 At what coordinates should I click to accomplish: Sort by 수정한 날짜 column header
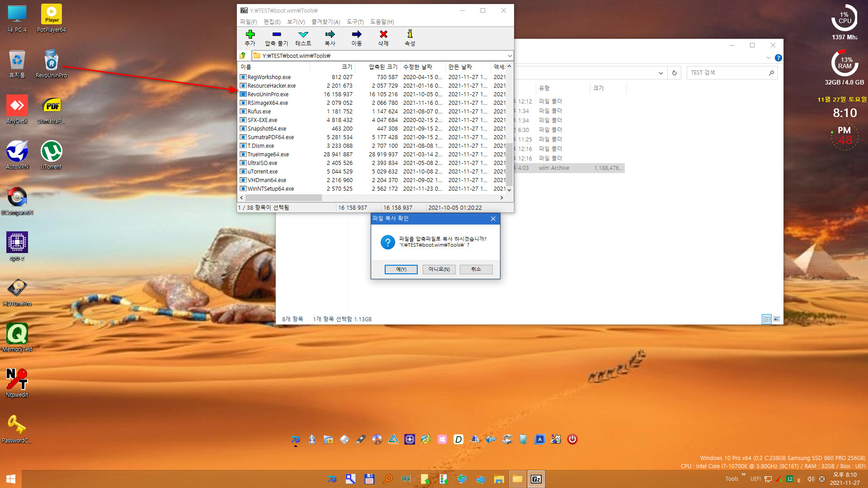[x=423, y=67]
